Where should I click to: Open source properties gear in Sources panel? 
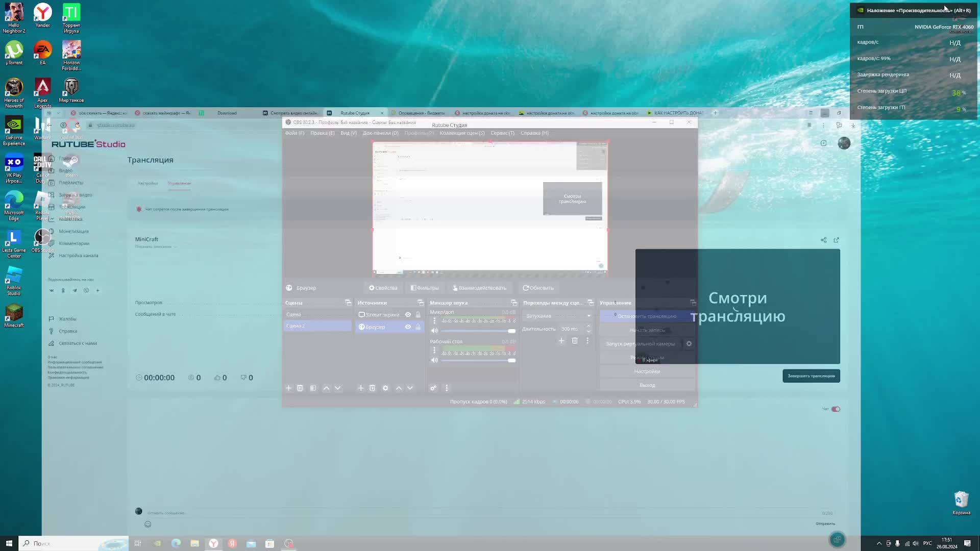385,388
